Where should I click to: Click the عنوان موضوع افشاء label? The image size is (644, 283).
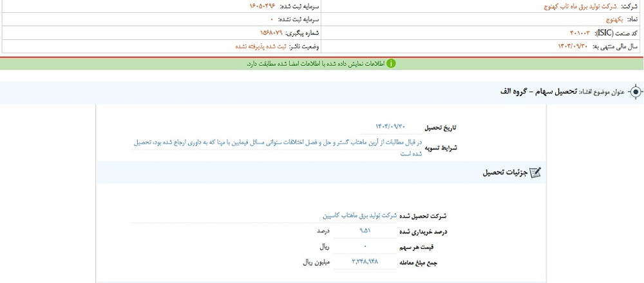[x=601, y=92]
